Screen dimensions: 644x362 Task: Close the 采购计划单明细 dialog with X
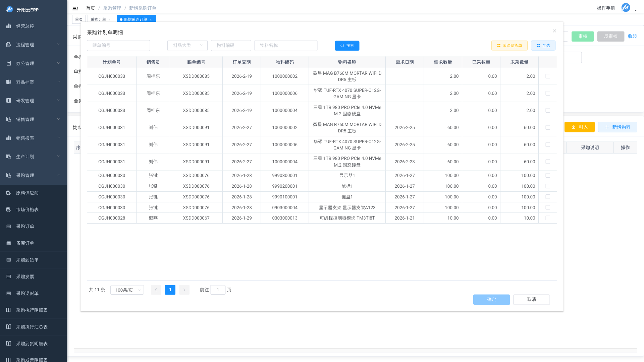554,31
